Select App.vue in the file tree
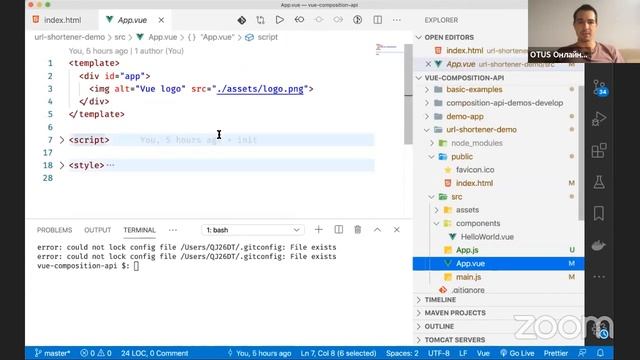The image size is (640, 360). coord(498,263)
